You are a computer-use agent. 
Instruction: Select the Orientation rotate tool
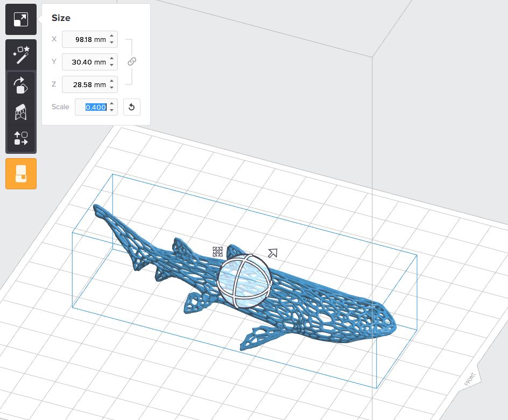click(21, 85)
